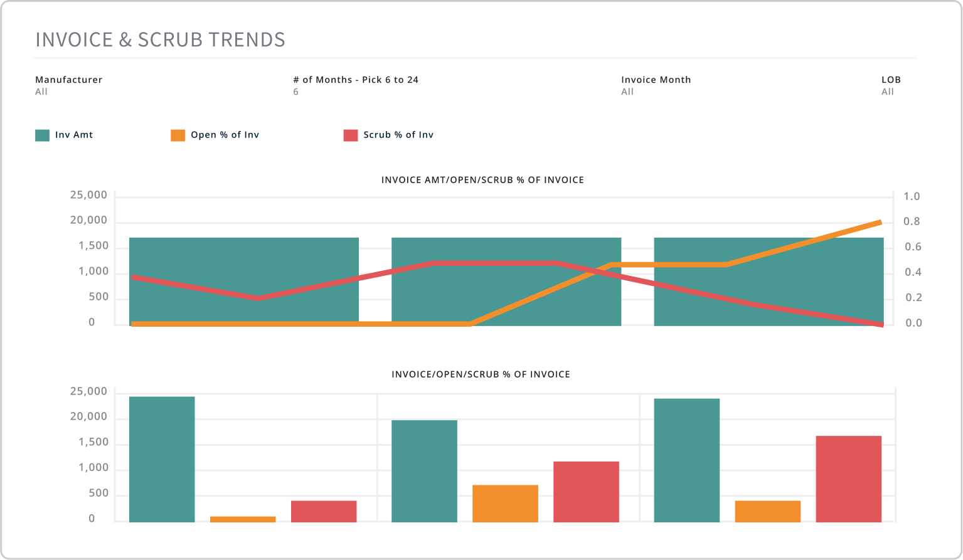This screenshot has height=560, width=963.
Task: Open the Manufacturer filter dropdown
Action: tap(68, 85)
